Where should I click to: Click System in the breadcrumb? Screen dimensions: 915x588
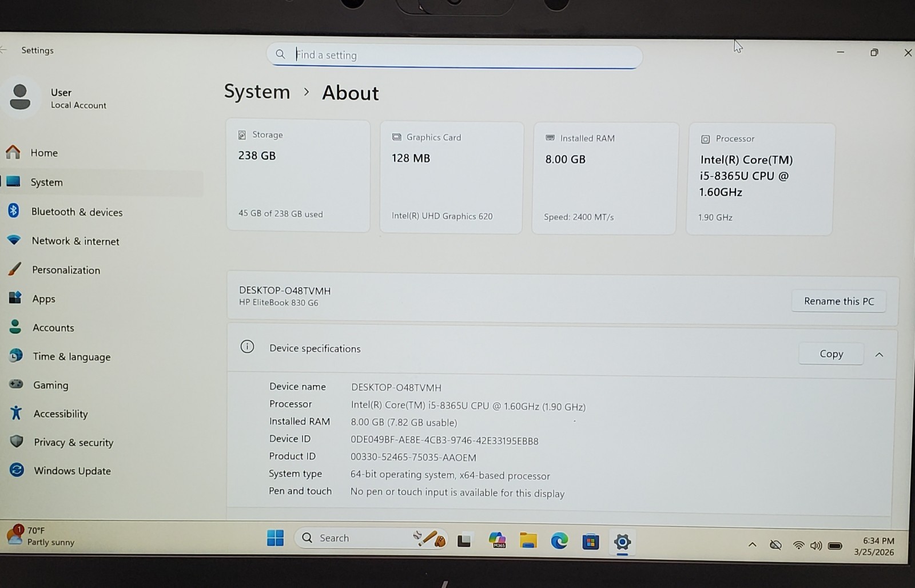pos(257,92)
